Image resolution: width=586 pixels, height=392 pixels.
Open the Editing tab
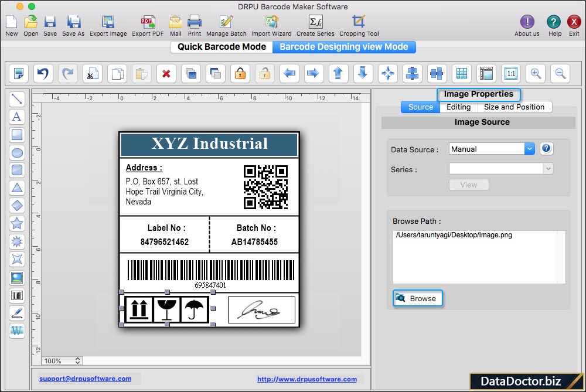[x=459, y=107]
